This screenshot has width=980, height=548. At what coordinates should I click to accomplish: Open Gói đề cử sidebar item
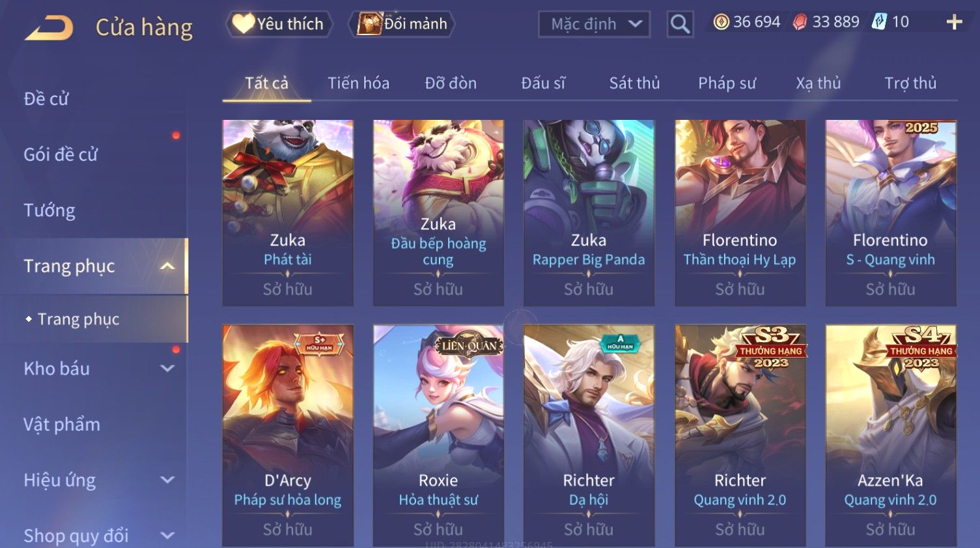pos(61,154)
